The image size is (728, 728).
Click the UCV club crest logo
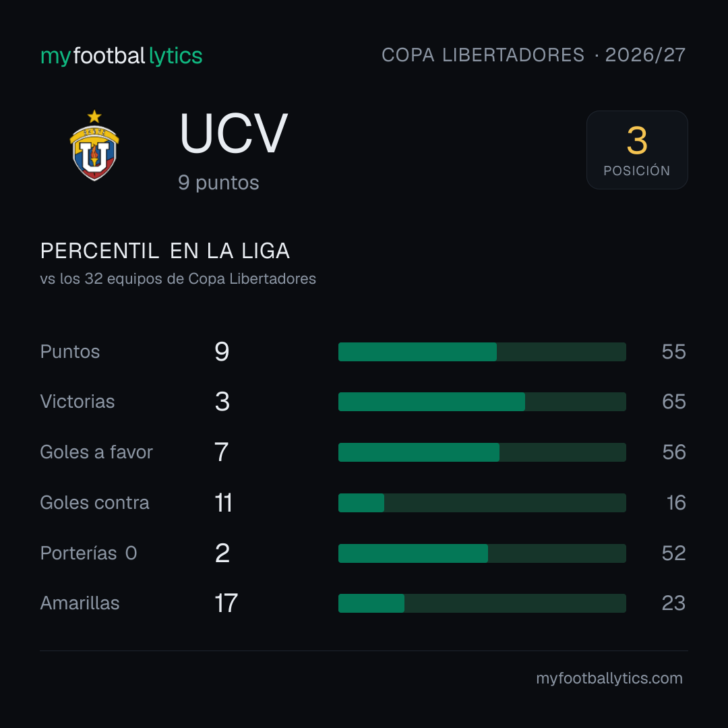pos(94,146)
